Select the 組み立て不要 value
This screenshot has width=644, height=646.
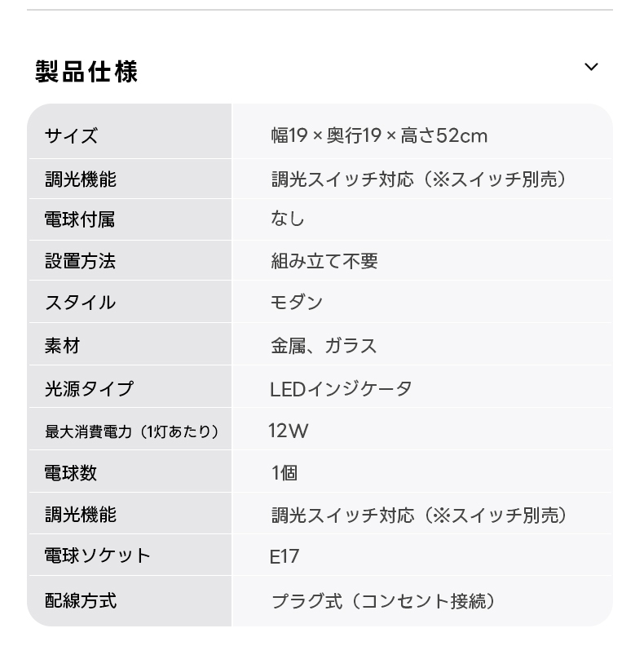coord(324,261)
